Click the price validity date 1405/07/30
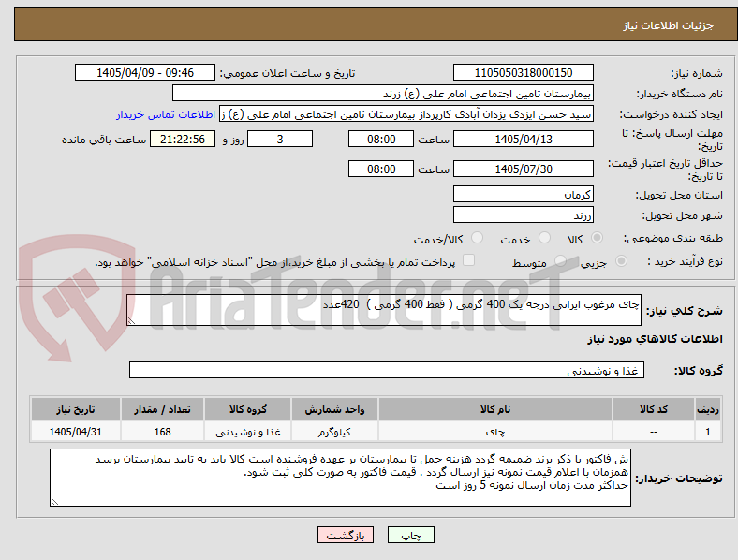Viewport: 738px width, 560px height. click(x=523, y=169)
